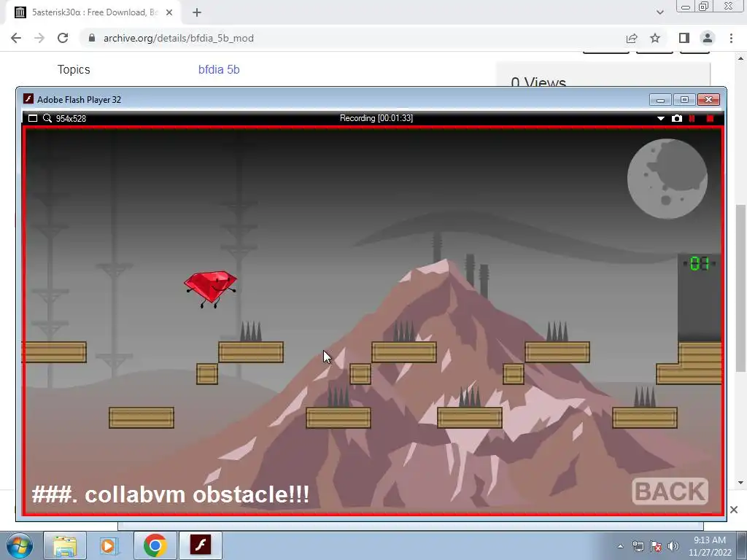Click the red ruby character

[211, 289]
